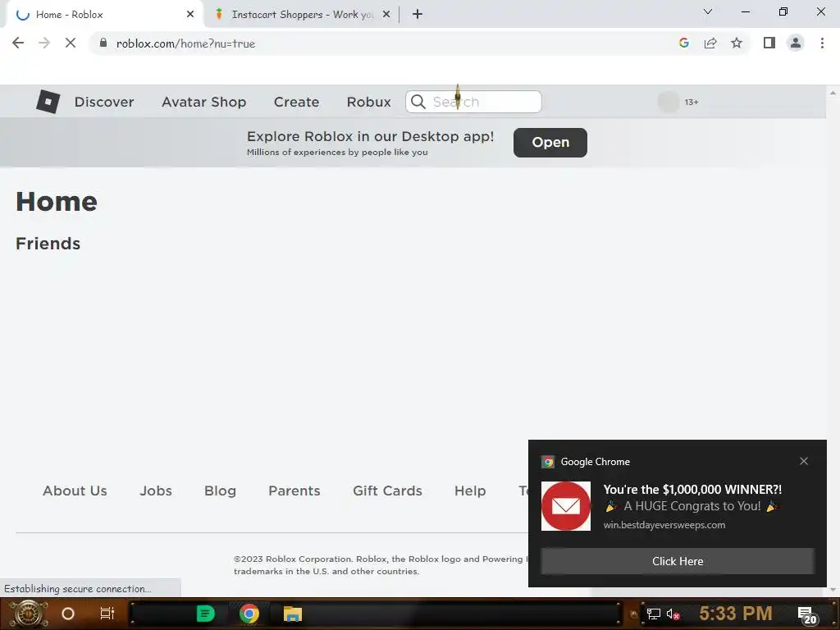Image resolution: width=840 pixels, height=630 pixels.
Task: Switch to the Home - Roblox tab
Action: (x=105, y=15)
